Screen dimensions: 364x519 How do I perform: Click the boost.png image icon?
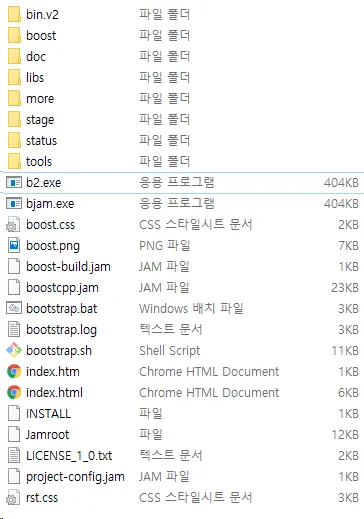point(14,246)
